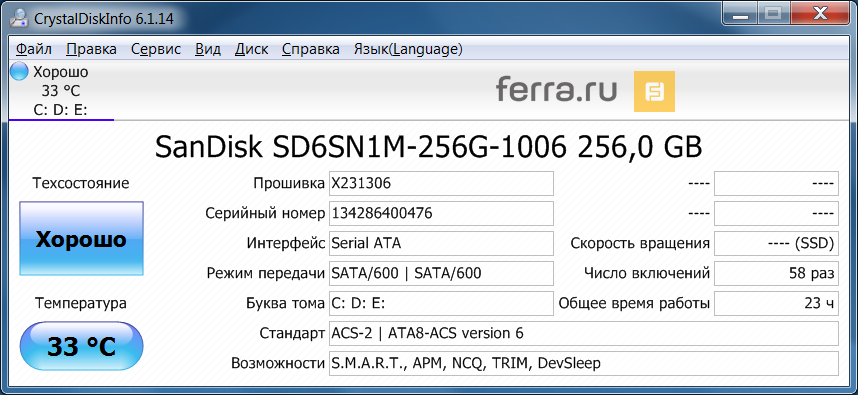Screen dimensions: 858x395
Task: Click the blue health status circle icon
Action: (19, 72)
